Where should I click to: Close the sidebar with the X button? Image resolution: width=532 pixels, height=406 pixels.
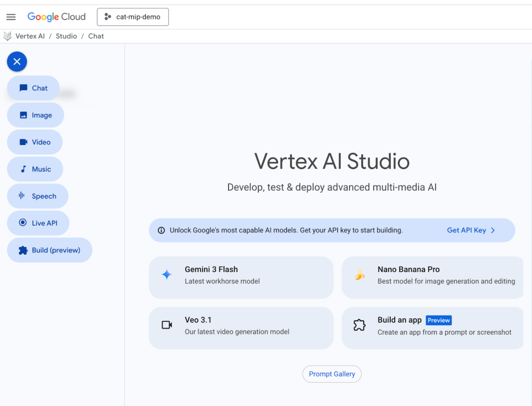click(x=17, y=62)
